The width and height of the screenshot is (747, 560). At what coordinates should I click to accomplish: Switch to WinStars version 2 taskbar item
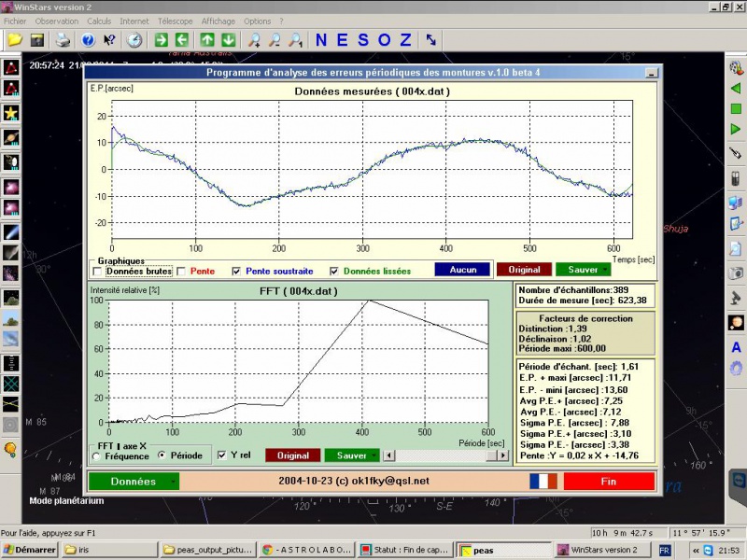click(x=601, y=550)
